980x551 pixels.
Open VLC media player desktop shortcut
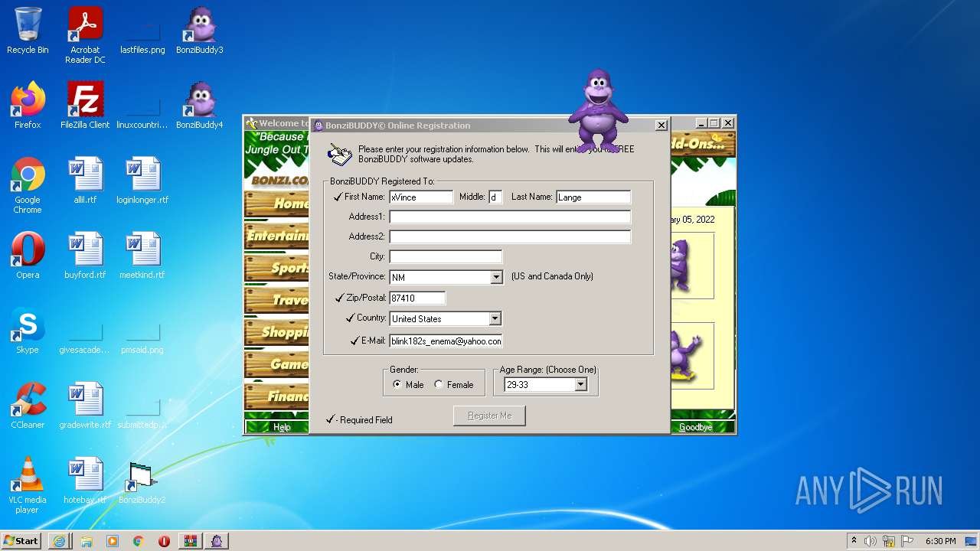28,485
